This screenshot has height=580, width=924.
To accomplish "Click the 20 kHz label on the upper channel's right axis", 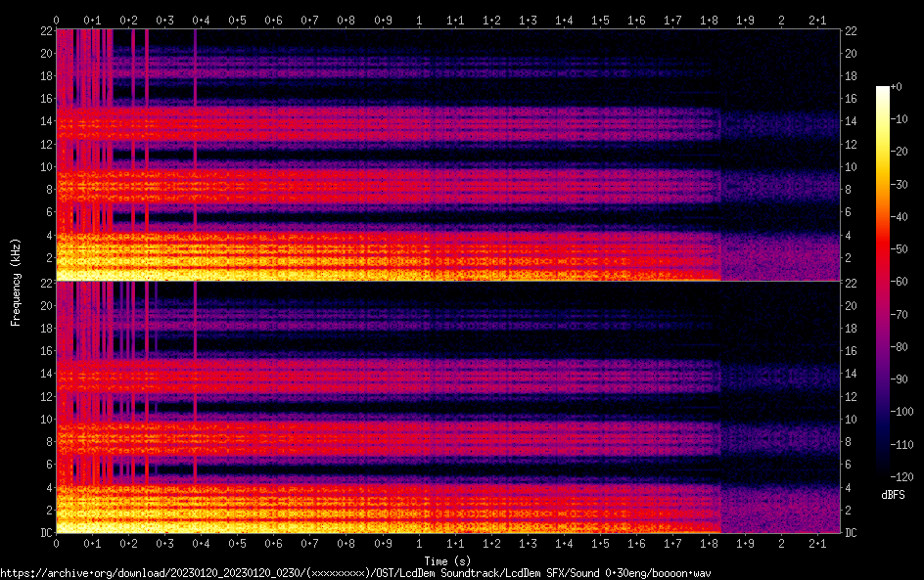I will click(x=851, y=53).
